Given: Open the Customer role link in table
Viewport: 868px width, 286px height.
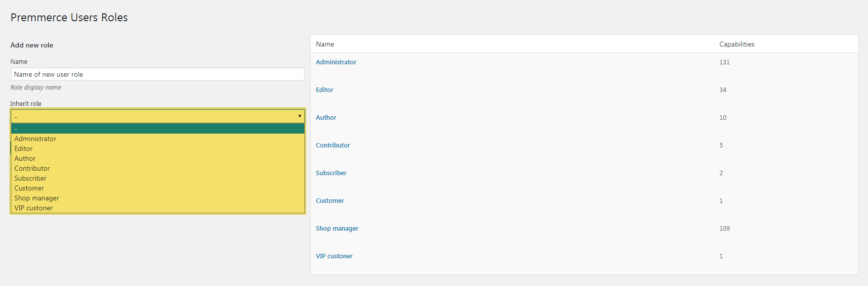Looking at the screenshot, I should 330,200.
